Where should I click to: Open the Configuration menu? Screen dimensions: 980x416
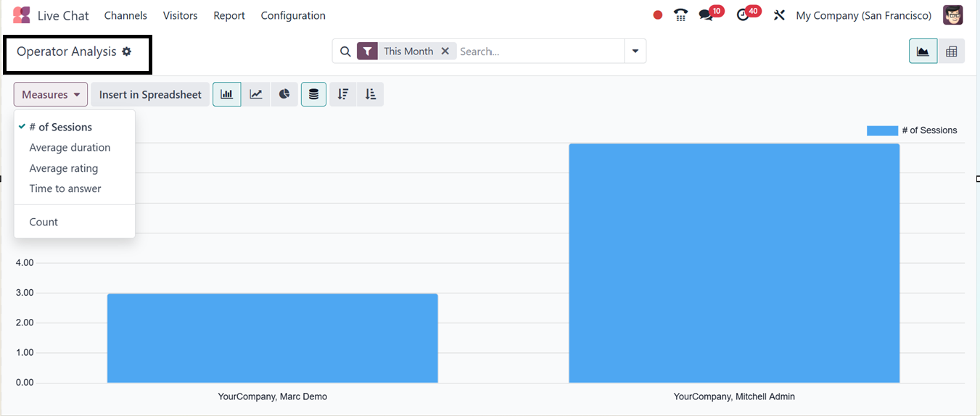pos(293,15)
